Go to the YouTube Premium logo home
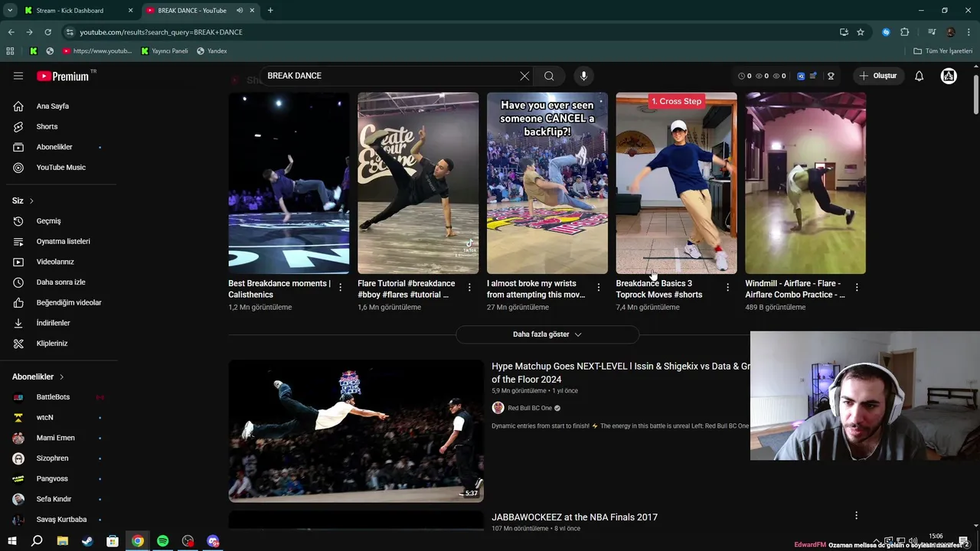The height and width of the screenshot is (551, 980). point(64,76)
